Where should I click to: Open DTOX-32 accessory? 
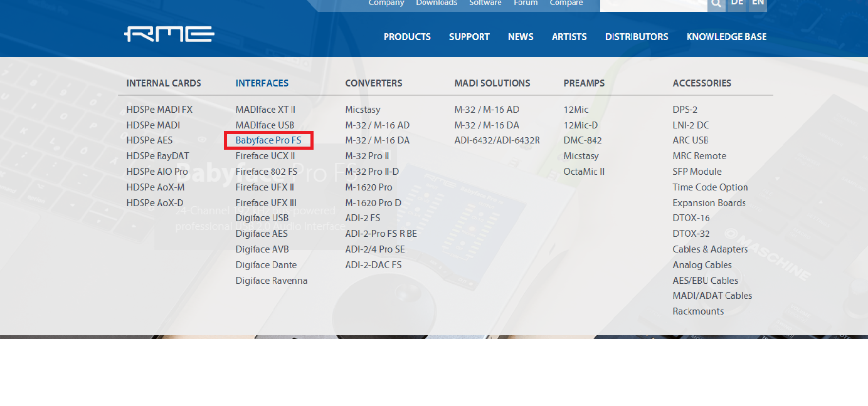pos(691,234)
